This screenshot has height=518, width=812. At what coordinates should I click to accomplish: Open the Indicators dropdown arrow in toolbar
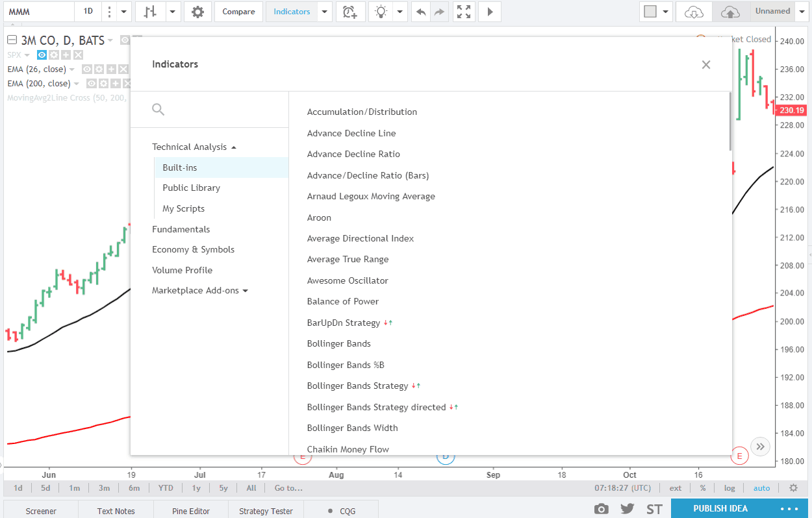pos(325,12)
